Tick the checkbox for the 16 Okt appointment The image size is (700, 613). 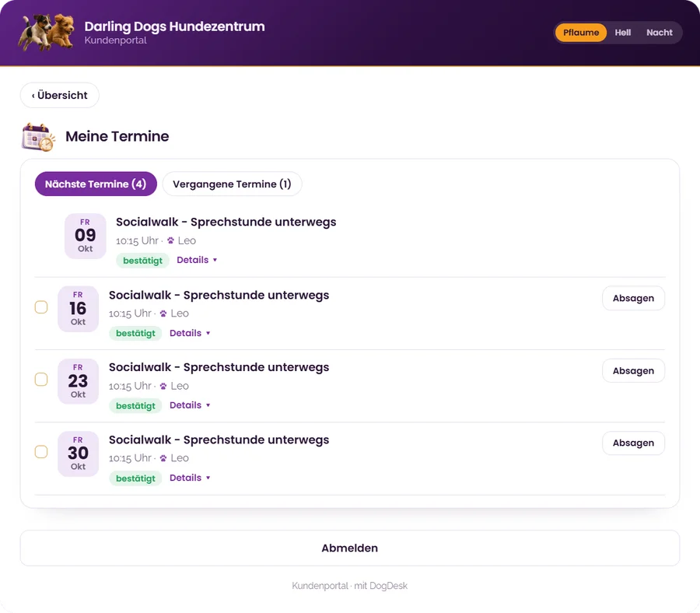click(x=41, y=307)
